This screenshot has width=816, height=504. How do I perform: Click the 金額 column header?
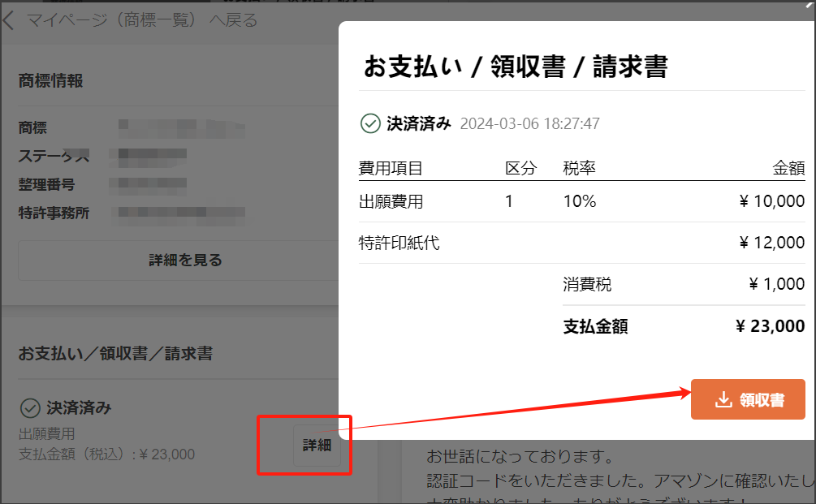tap(788, 168)
